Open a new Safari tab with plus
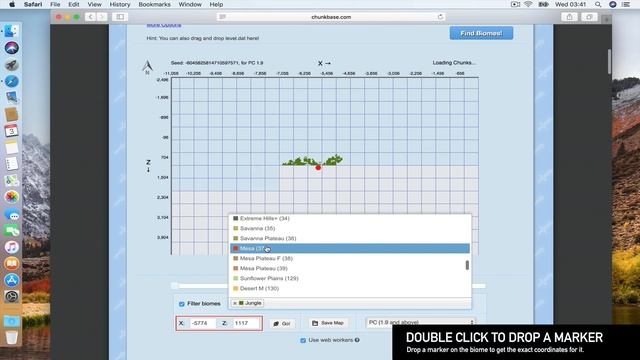Image resolution: width=640 pixels, height=360 pixels. (606, 19)
